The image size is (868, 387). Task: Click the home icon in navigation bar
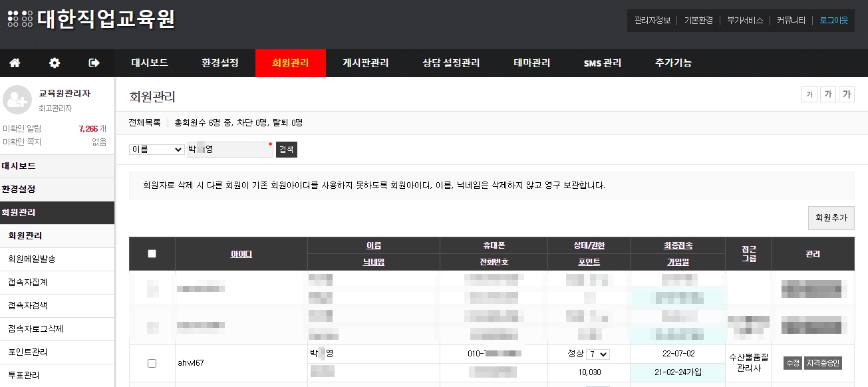pyautogui.click(x=15, y=63)
